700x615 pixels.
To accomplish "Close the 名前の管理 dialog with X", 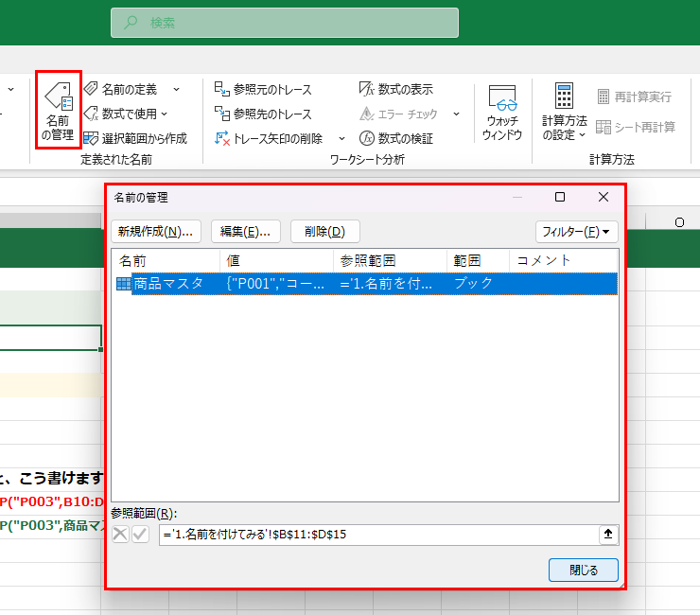I will (x=604, y=197).
